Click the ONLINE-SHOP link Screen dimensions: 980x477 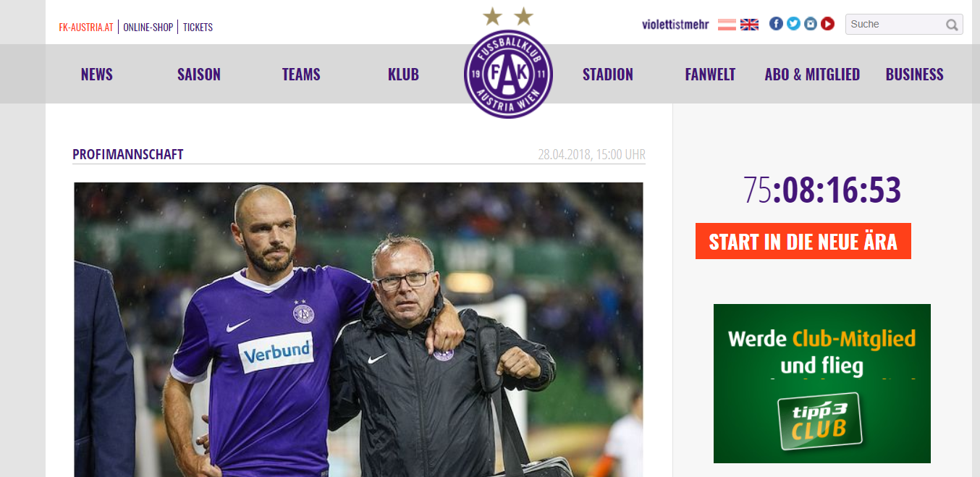pos(148,28)
